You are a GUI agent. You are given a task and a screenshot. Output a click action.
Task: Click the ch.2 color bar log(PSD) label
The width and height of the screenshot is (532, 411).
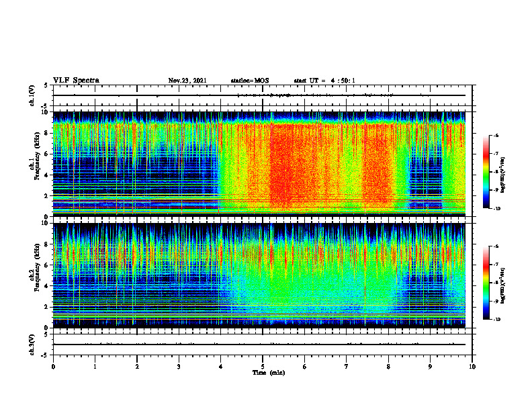[x=503, y=285]
